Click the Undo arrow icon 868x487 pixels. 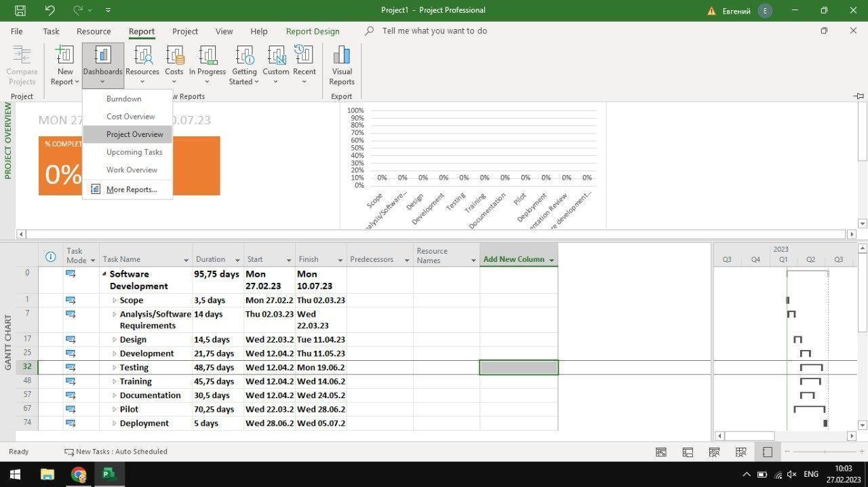point(50,10)
